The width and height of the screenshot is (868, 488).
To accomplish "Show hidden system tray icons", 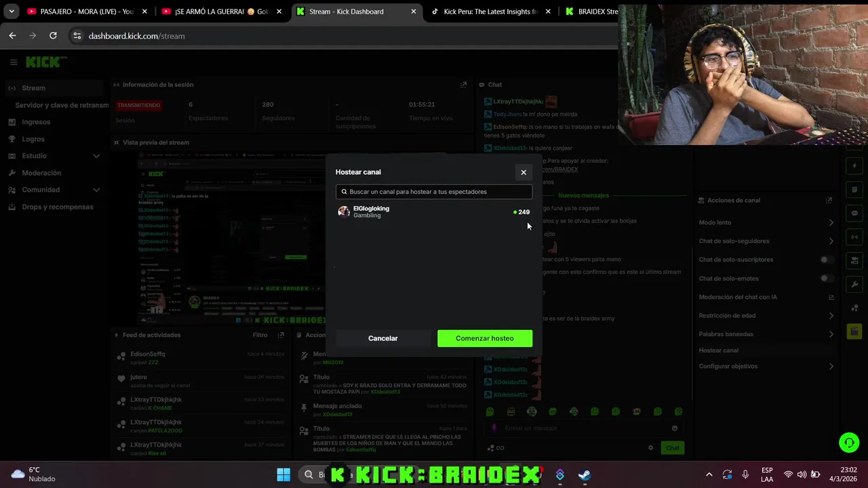I will (709, 474).
